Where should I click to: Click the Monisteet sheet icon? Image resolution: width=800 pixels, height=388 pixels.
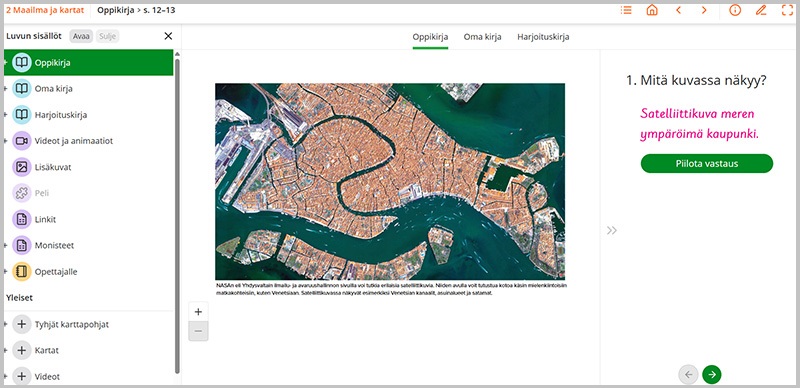[x=21, y=246]
